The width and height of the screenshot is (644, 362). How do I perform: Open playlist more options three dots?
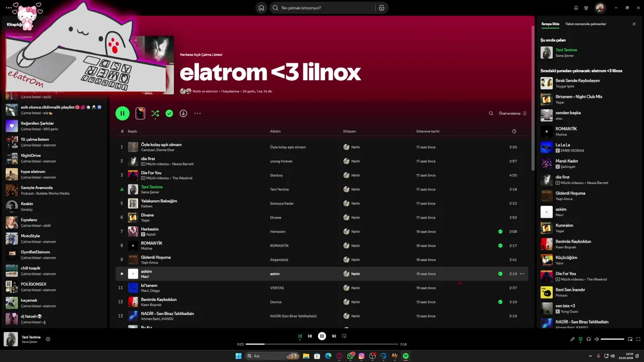pyautogui.click(x=197, y=113)
